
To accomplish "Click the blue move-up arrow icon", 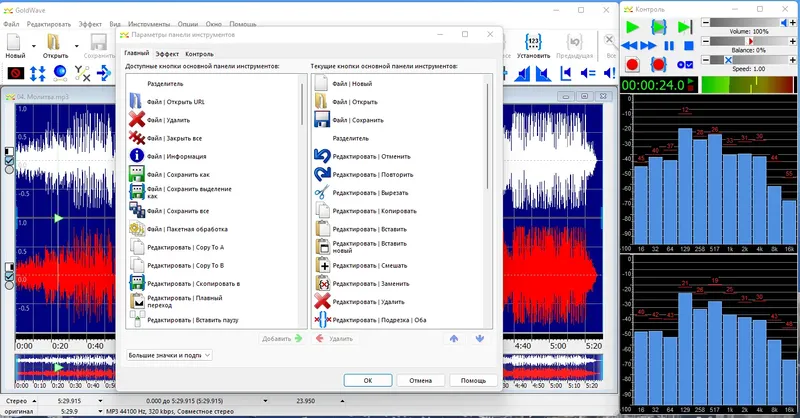I will pos(454,339).
